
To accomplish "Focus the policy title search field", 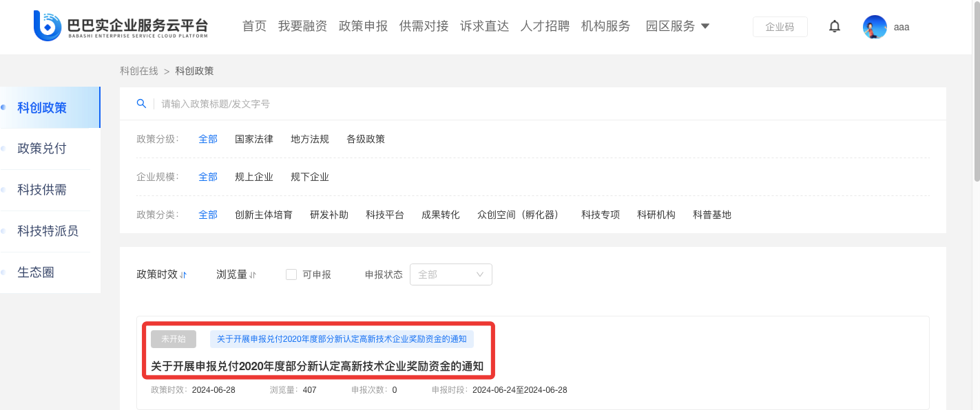I will 544,104.
